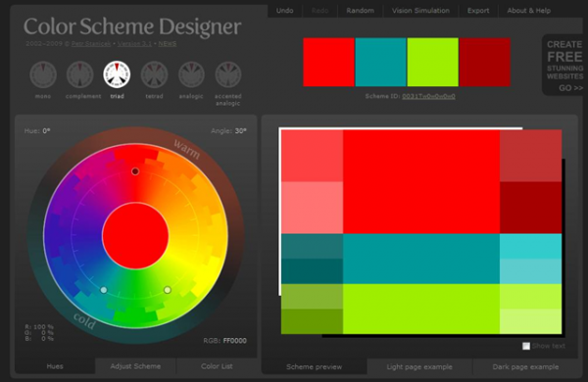
Task: Switch to the Color List tab
Action: 217,366
